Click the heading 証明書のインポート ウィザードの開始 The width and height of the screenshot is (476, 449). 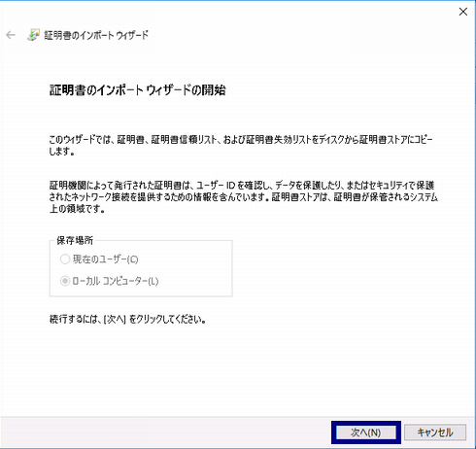138,90
